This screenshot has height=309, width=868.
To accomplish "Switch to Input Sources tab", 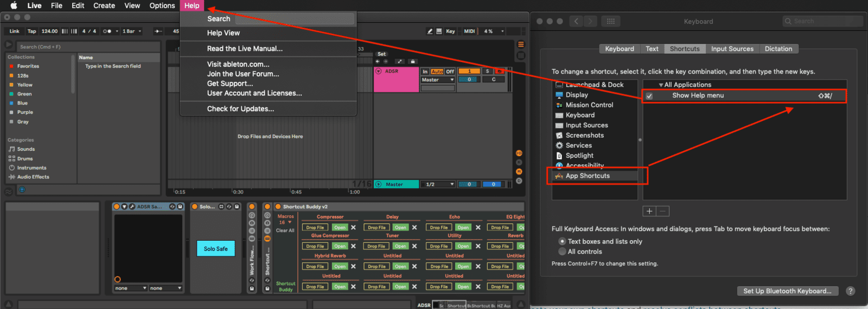I will coord(732,49).
